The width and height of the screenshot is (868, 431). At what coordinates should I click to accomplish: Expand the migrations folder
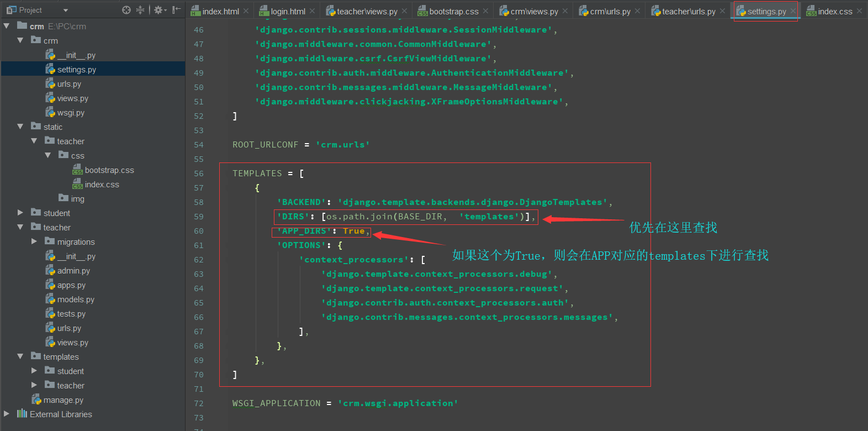tap(34, 241)
